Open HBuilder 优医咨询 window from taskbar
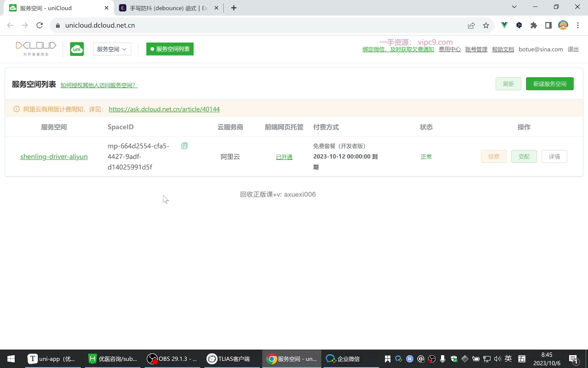Viewport: 588px width, 368px height. [x=112, y=359]
